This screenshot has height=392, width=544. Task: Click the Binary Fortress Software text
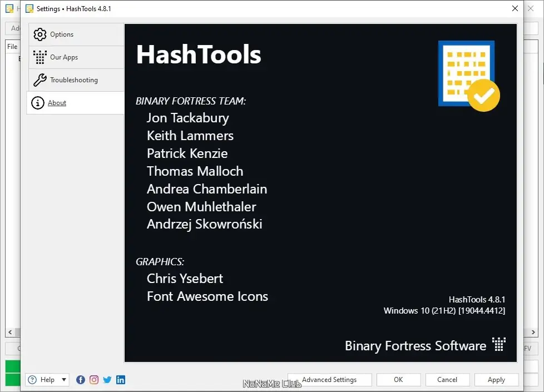point(416,346)
